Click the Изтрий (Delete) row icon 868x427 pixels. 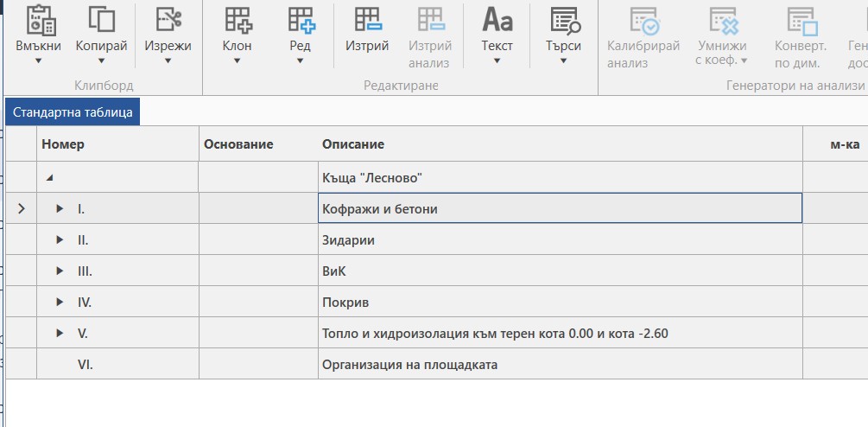pyautogui.click(x=367, y=19)
